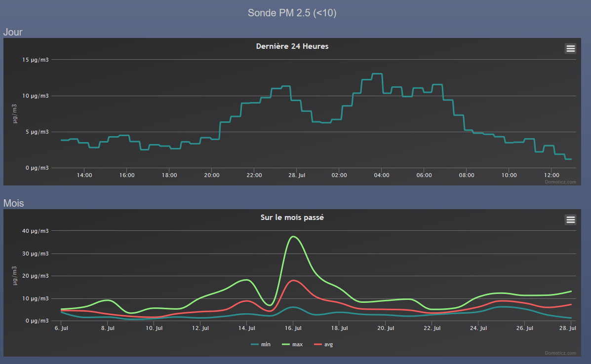Click the 10 µg/m3 label in the month chart
Viewport: 591px width, 364px height.
36,298
